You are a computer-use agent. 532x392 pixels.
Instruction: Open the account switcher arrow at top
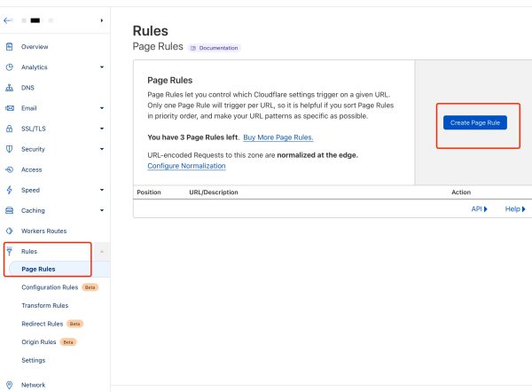(x=102, y=20)
